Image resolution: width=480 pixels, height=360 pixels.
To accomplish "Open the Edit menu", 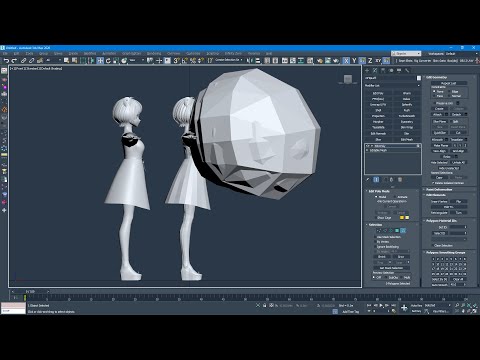I will pos(16,53).
